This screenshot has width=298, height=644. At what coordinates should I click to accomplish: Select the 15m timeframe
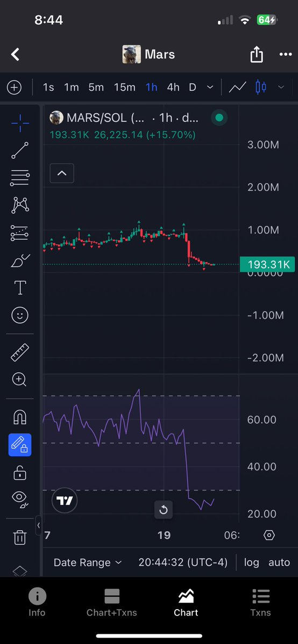pyautogui.click(x=125, y=87)
